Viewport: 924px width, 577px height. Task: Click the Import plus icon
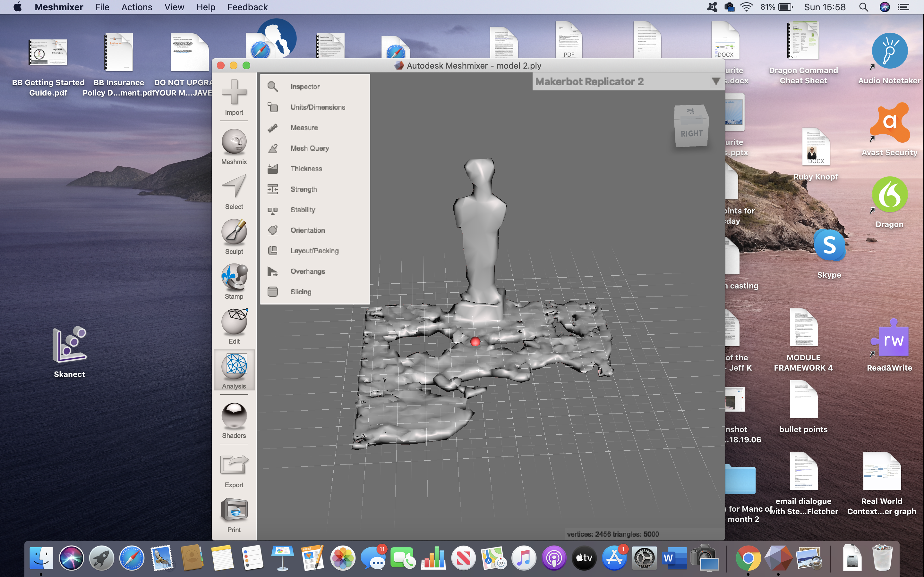click(234, 92)
